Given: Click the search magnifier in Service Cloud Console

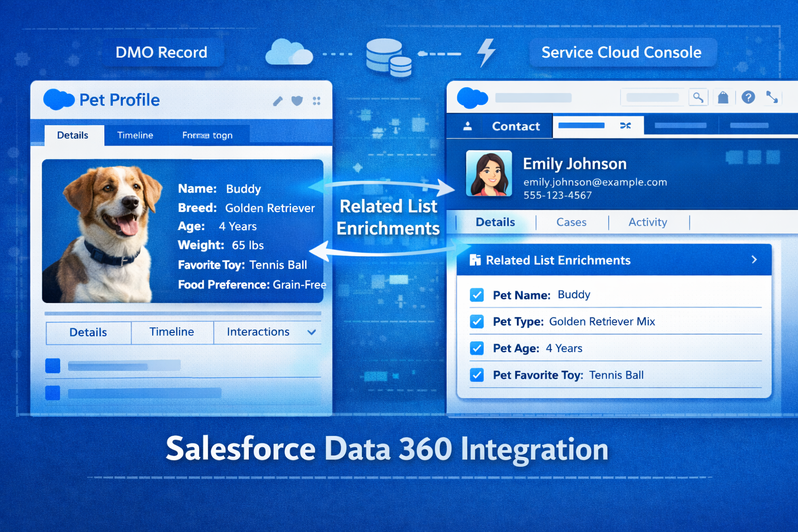Looking at the screenshot, I should (x=698, y=97).
